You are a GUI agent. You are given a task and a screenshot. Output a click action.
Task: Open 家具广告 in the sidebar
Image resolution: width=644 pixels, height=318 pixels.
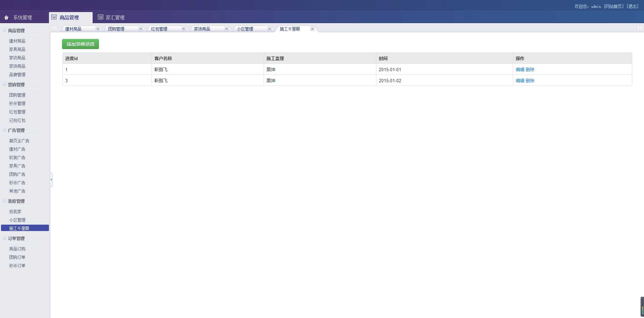tap(17, 166)
